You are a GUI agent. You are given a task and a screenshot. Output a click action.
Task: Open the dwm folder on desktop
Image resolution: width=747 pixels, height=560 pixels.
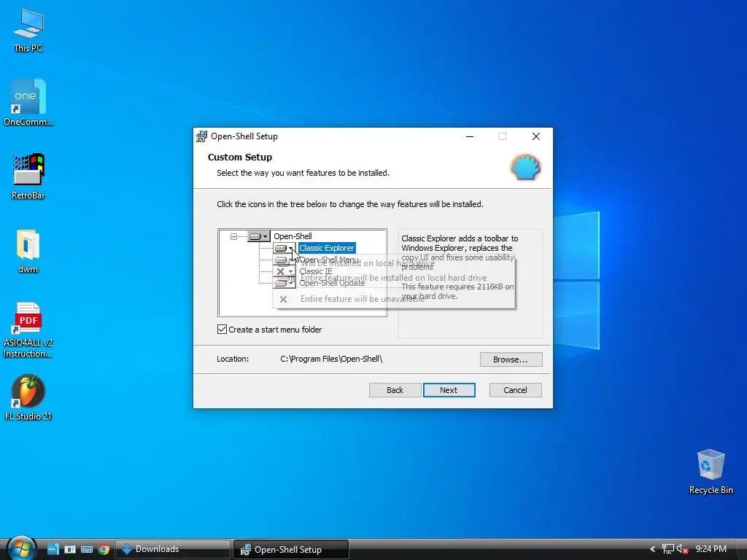(x=28, y=251)
